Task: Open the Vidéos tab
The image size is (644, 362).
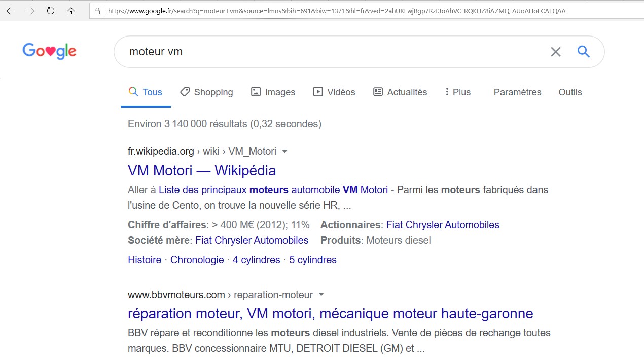Action: pyautogui.click(x=334, y=92)
